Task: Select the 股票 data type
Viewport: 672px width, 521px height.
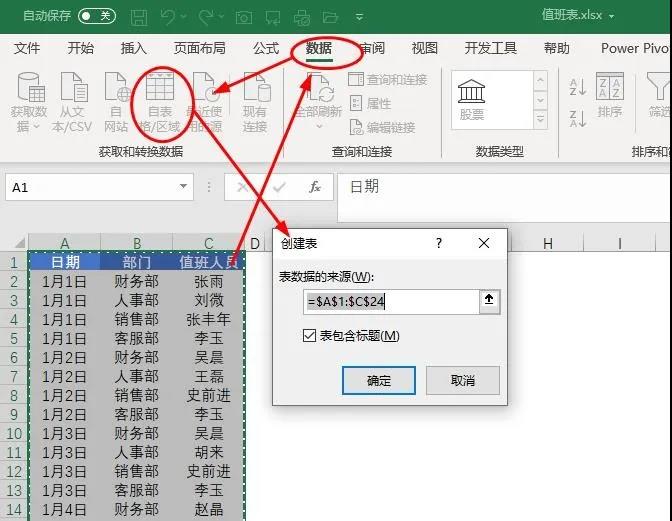Action: coord(471,100)
